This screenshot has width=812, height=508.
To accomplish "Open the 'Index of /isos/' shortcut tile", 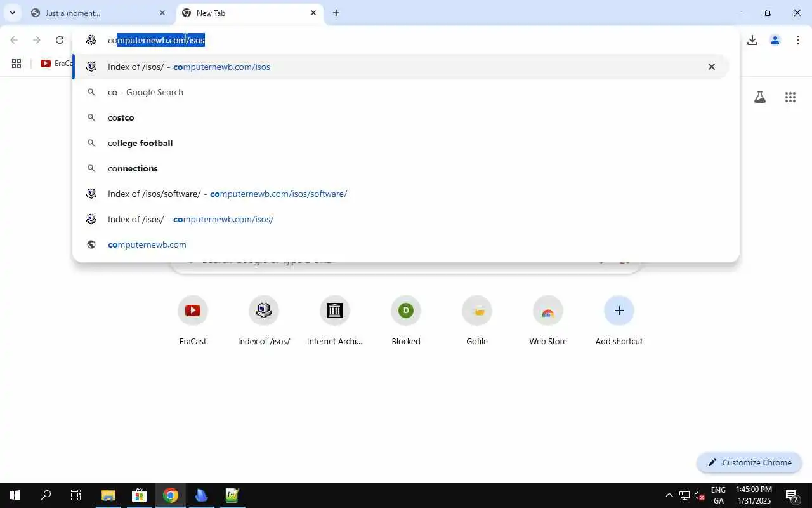I will point(264,321).
